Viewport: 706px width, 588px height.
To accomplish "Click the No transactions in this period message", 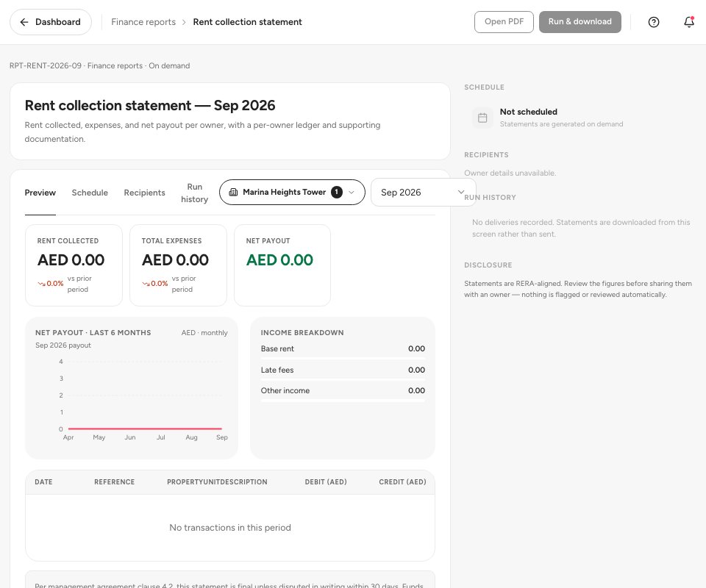I will 230,527.
